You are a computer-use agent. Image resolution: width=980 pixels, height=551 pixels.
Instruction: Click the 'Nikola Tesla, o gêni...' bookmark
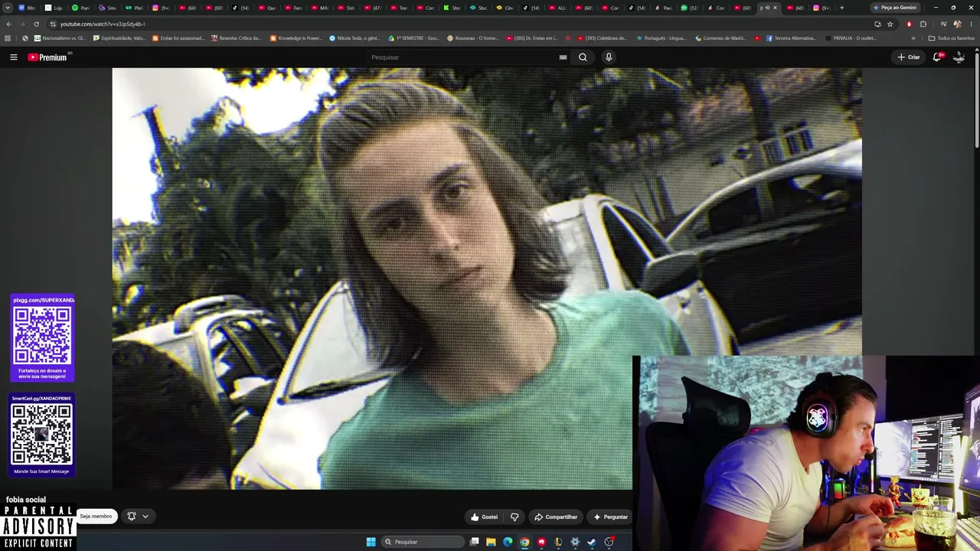pos(354,38)
